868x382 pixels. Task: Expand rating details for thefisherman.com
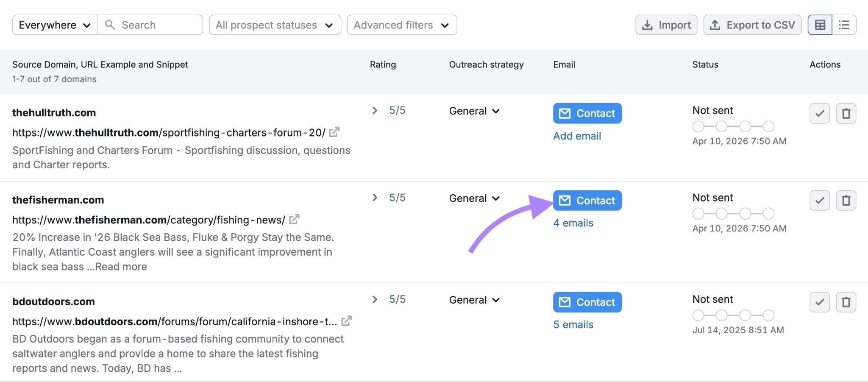pos(375,197)
